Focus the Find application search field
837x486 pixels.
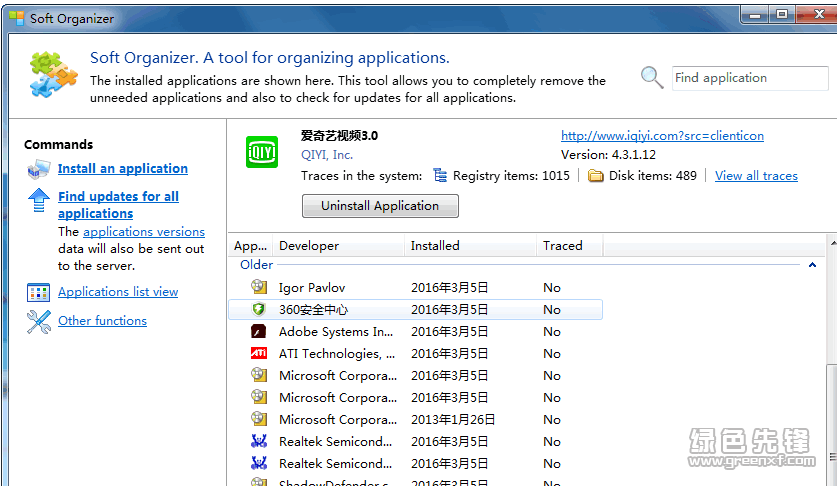[750, 78]
